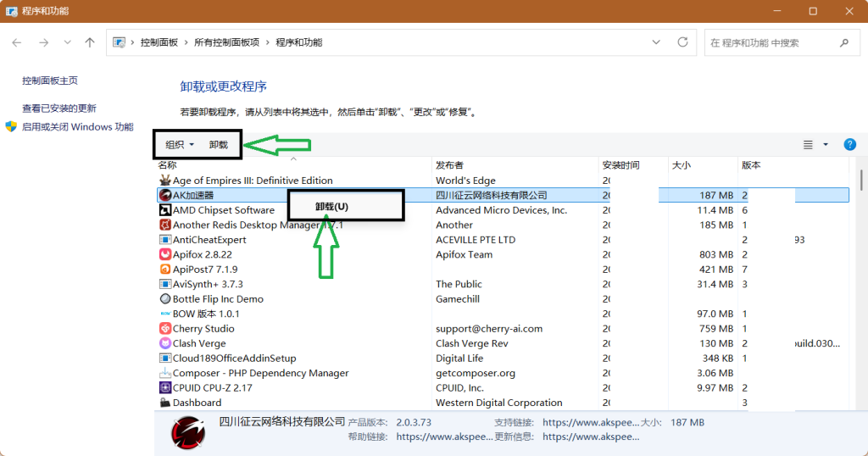
Task: Click the Dashboard program icon
Action: coord(165,403)
